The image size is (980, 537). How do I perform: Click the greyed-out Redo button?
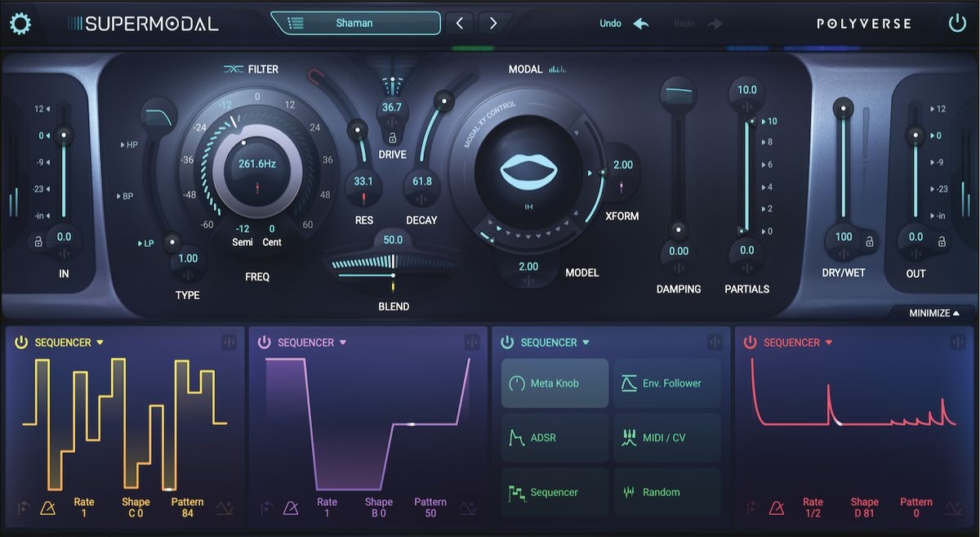(x=698, y=24)
